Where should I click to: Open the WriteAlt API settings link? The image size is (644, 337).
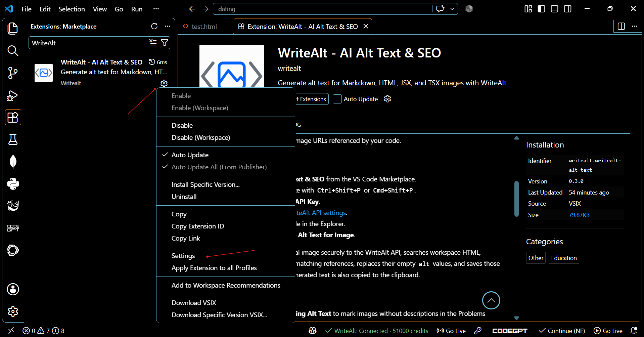pos(321,213)
